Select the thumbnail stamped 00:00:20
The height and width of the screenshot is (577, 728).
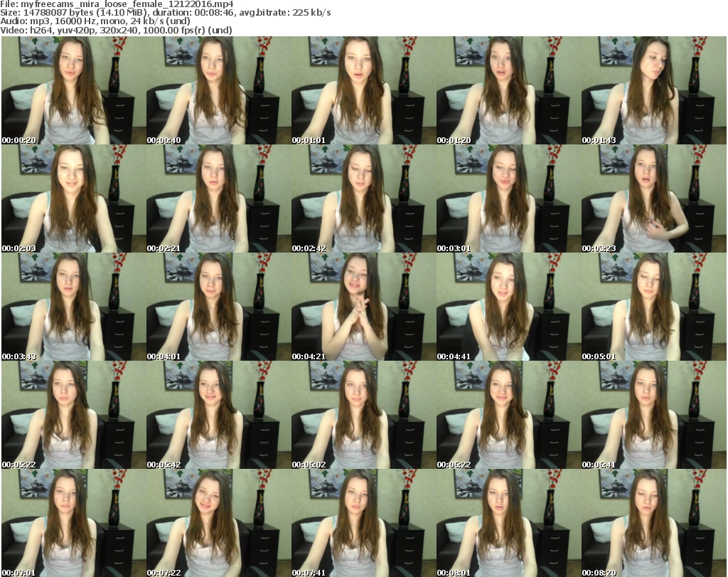click(x=73, y=90)
